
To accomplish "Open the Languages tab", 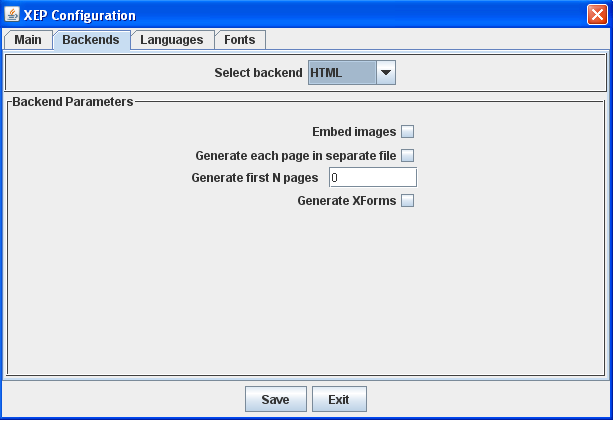I will pyautogui.click(x=172, y=40).
